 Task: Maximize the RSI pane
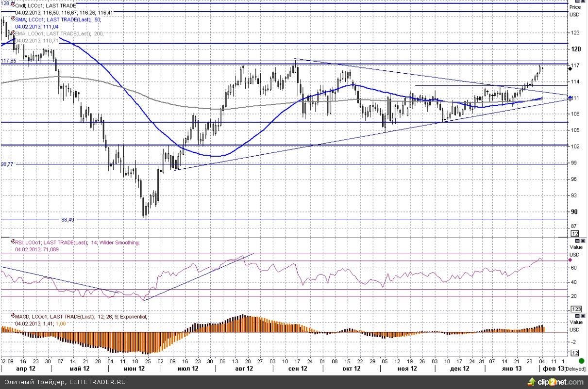pyautogui.click(x=576, y=241)
